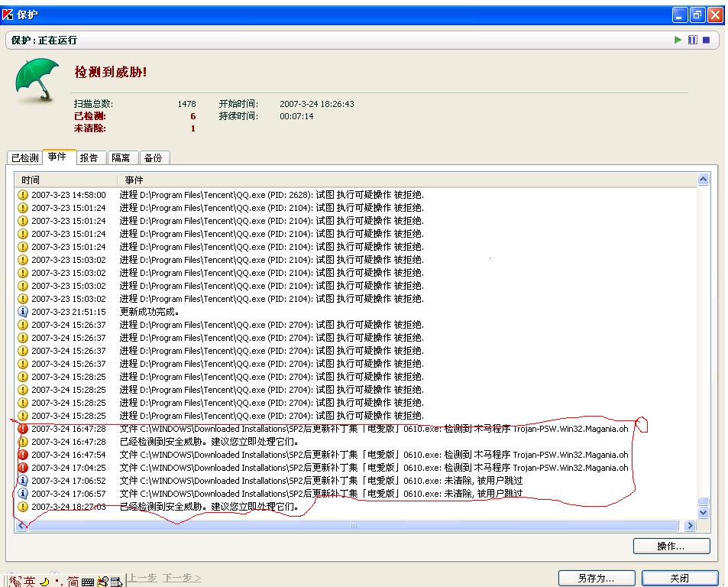
Task: Click the 未清除 count value 1
Action: click(193, 128)
